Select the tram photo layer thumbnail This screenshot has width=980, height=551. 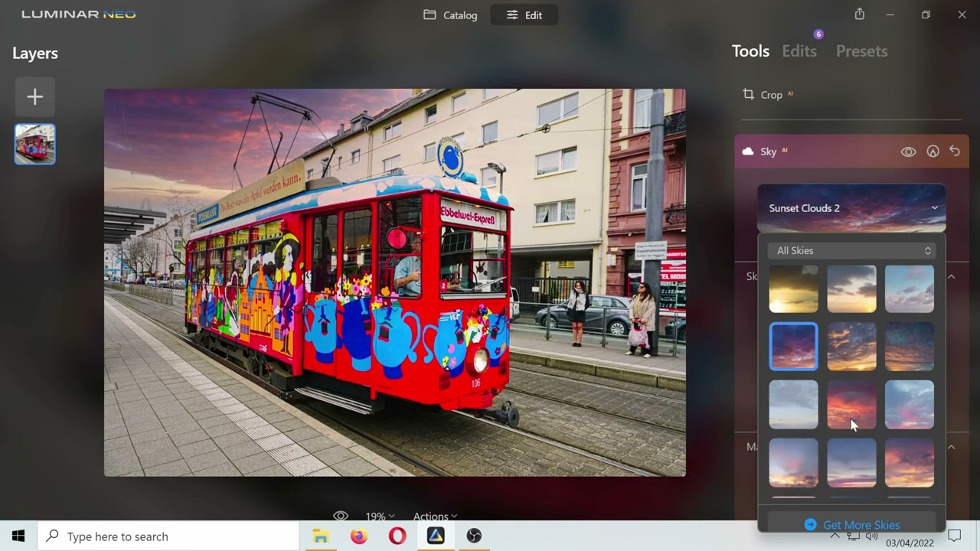[x=34, y=144]
